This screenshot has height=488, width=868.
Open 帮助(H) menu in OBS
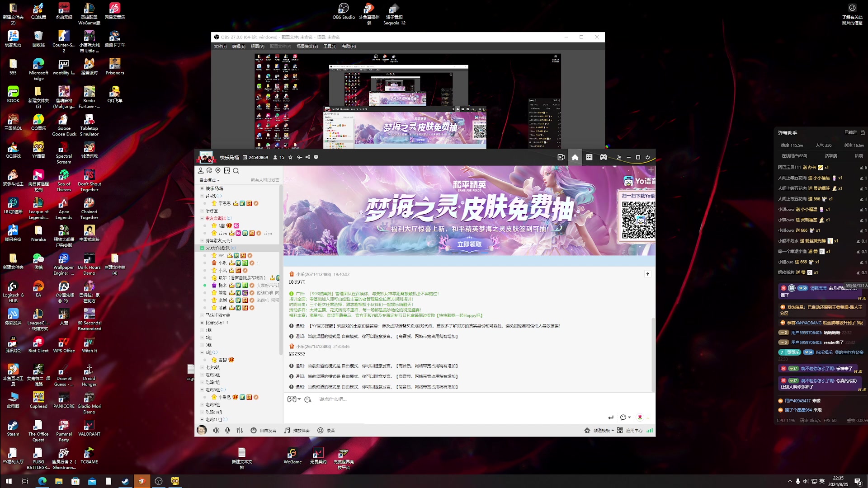coord(349,46)
